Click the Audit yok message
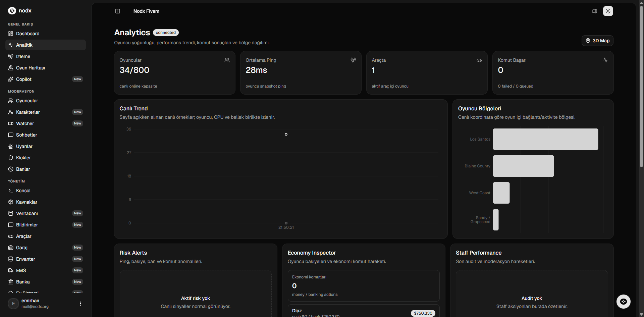The height and width of the screenshot is (317, 644). pos(532,298)
